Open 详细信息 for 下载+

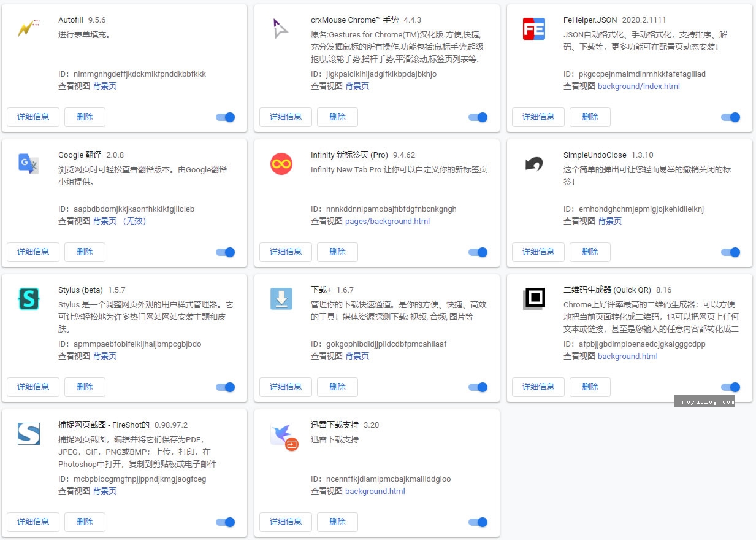pyautogui.click(x=286, y=387)
